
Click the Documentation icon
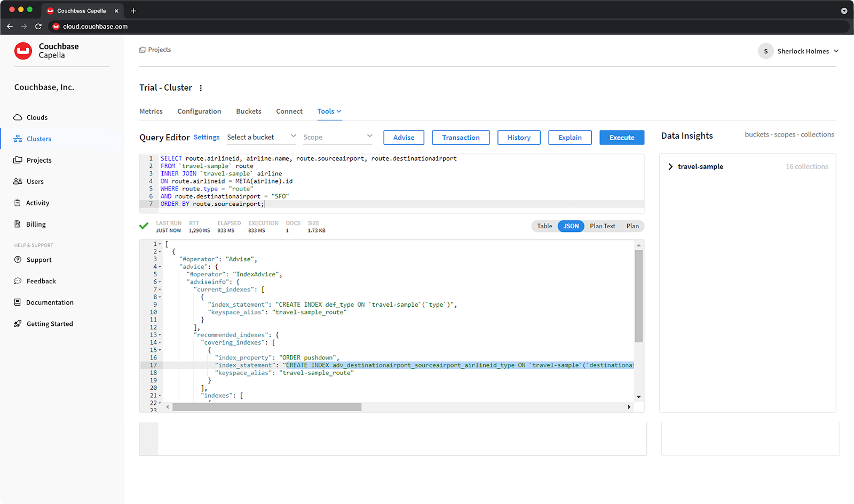[x=18, y=302]
